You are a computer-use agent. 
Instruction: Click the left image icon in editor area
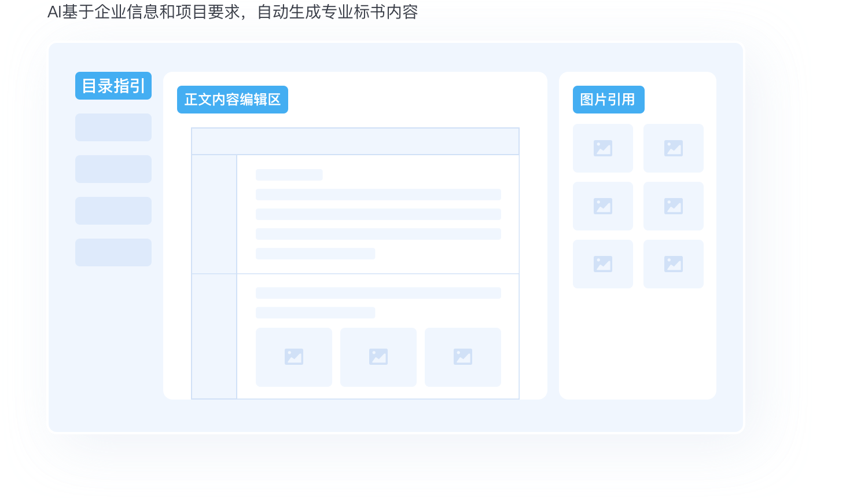coord(294,357)
